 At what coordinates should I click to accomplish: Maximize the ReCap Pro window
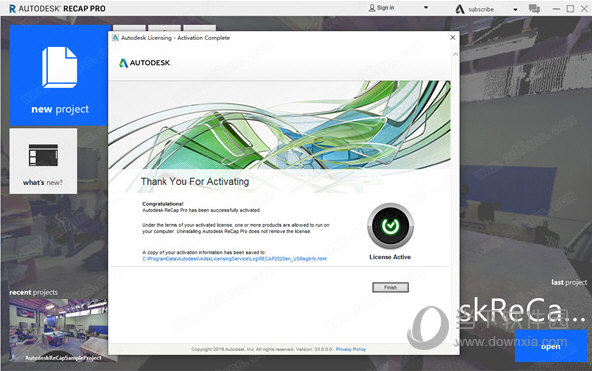[570, 9]
